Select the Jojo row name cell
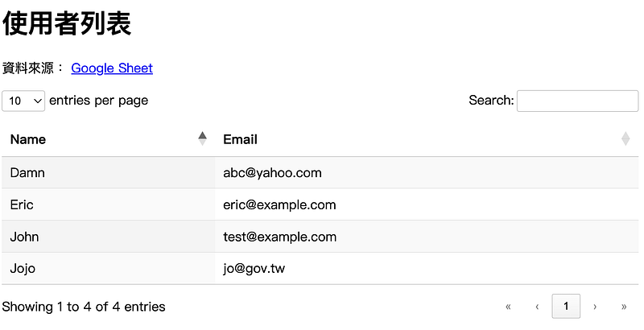This screenshot has height=330, width=644. (109, 269)
